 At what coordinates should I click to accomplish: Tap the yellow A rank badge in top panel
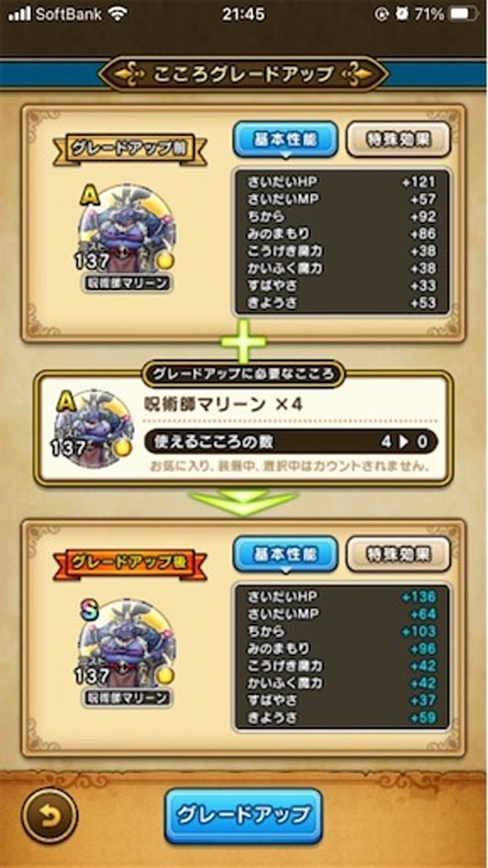point(88,196)
